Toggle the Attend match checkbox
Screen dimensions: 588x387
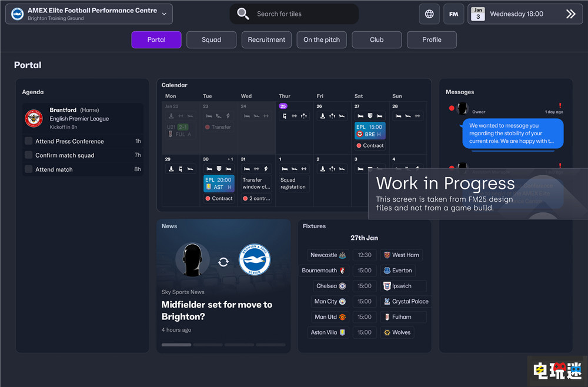28,169
